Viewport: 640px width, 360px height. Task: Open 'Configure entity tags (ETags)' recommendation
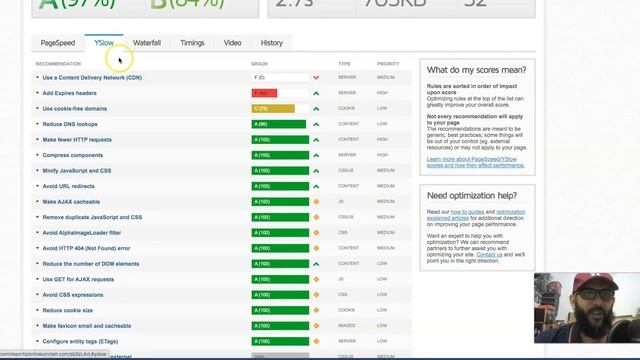(x=80, y=341)
